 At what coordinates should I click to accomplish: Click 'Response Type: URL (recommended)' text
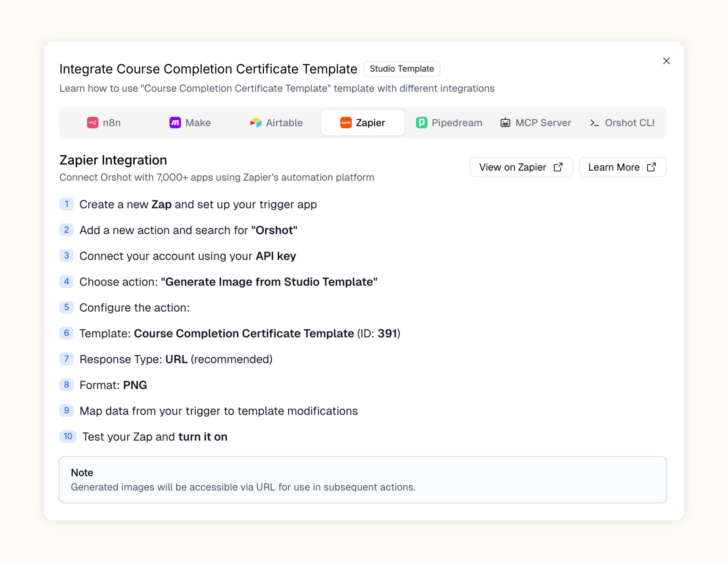click(x=176, y=359)
